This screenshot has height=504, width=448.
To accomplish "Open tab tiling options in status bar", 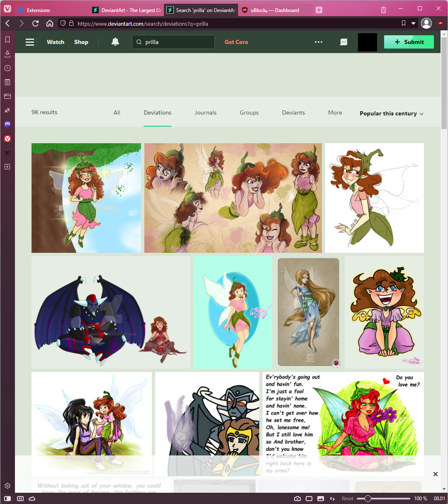I will point(20,499).
